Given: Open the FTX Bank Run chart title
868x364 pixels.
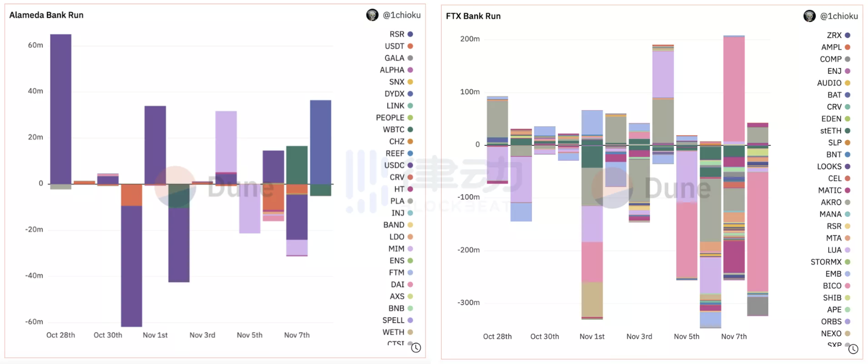Looking at the screenshot, I should 473,16.
